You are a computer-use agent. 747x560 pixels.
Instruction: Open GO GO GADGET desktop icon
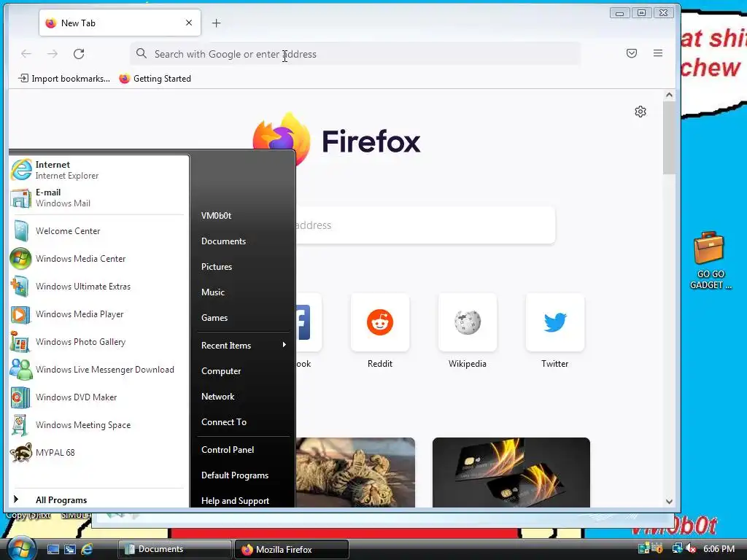pyautogui.click(x=711, y=260)
